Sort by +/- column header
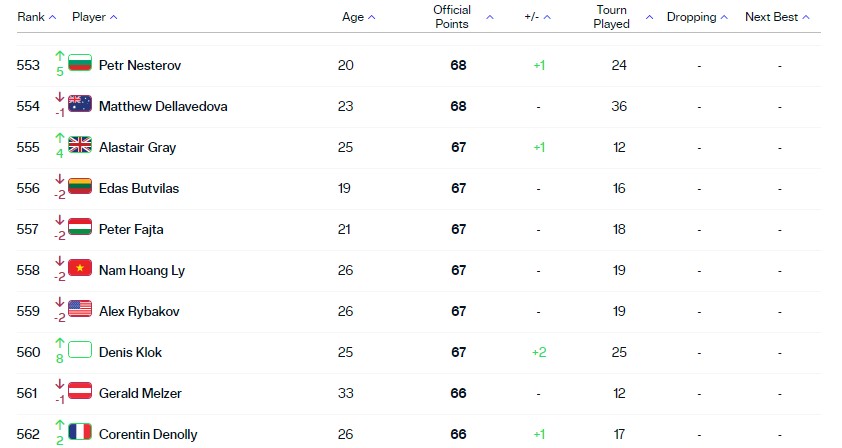 [x=538, y=17]
